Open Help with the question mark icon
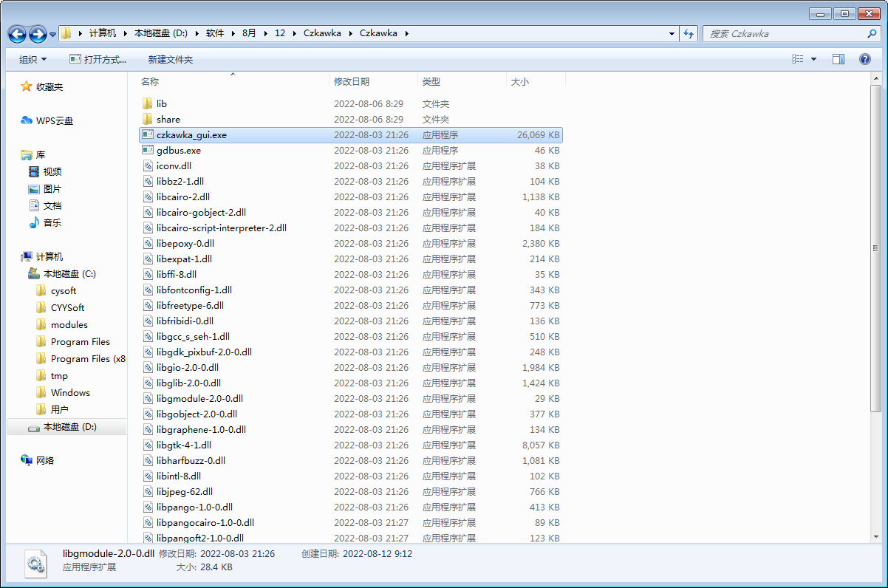This screenshot has height=588, width=888. pyautogui.click(x=864, y=59)
